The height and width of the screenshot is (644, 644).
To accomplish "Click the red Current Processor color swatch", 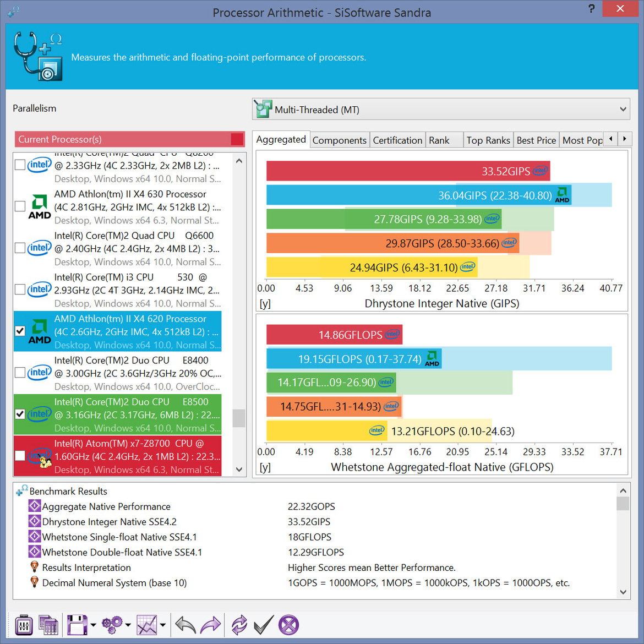I will point(237,139).
